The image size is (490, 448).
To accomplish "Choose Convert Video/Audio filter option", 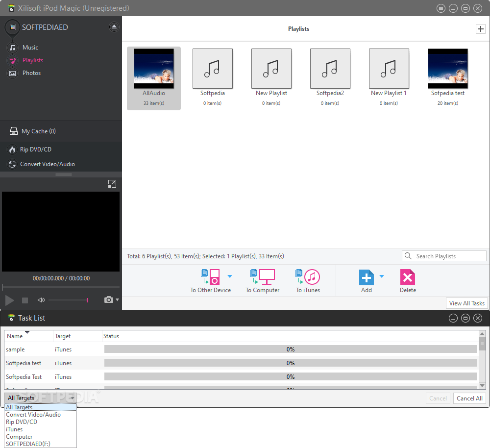I will pos(41,415).
